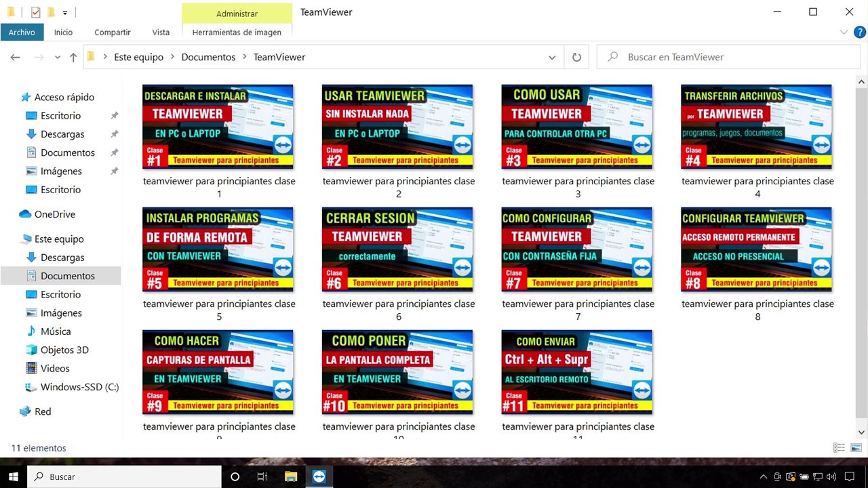Click the taskbar Buscar search box

pos(124,476)
